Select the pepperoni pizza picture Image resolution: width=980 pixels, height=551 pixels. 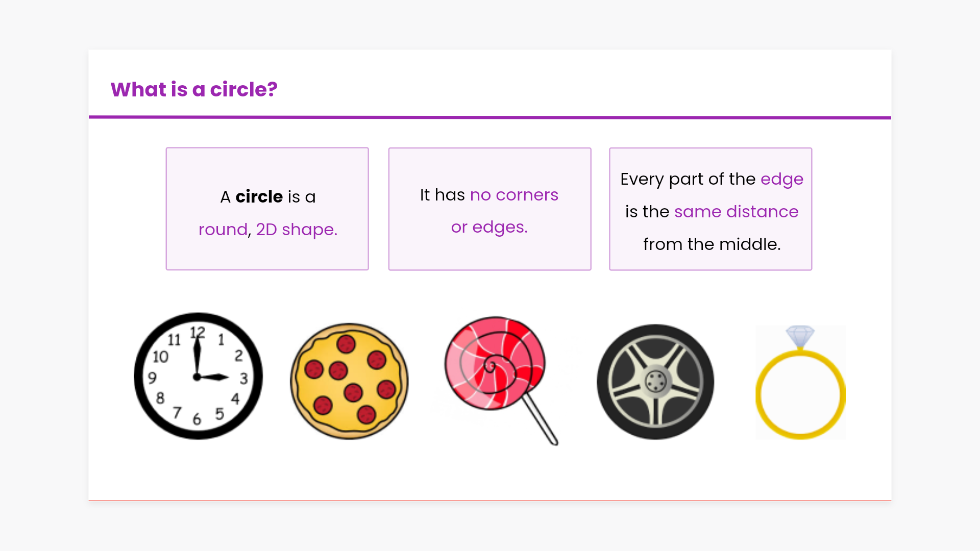pyautogui.click(x=349, y=381)
